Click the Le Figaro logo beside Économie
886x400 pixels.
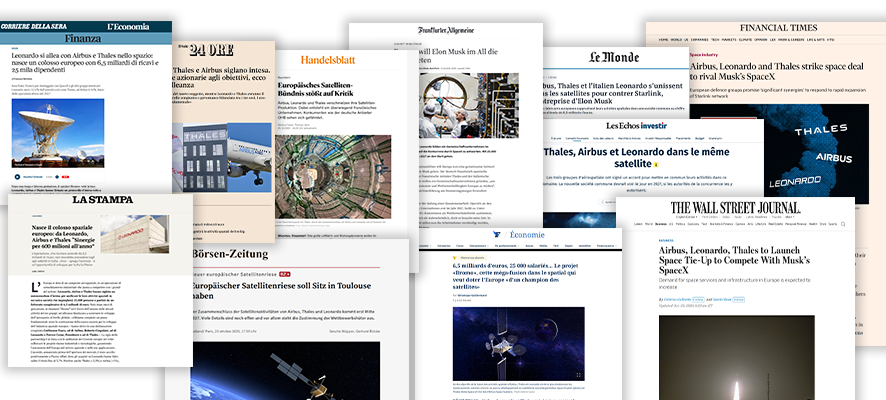(x=497, y=234)
